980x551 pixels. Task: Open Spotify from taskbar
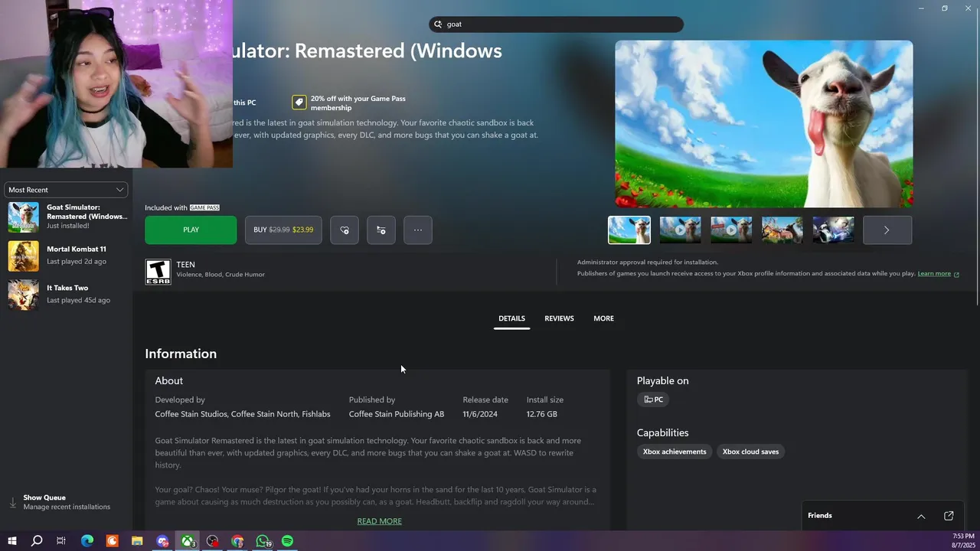(x=287, y=541)
